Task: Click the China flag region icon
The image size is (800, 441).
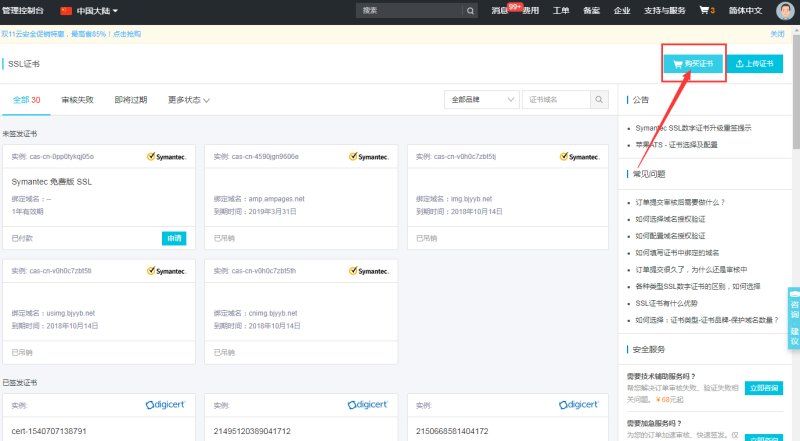Action: pos(66,11)
